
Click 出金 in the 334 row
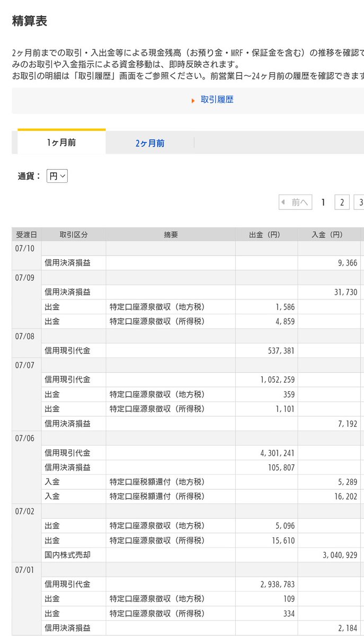(x=52, y=613)
